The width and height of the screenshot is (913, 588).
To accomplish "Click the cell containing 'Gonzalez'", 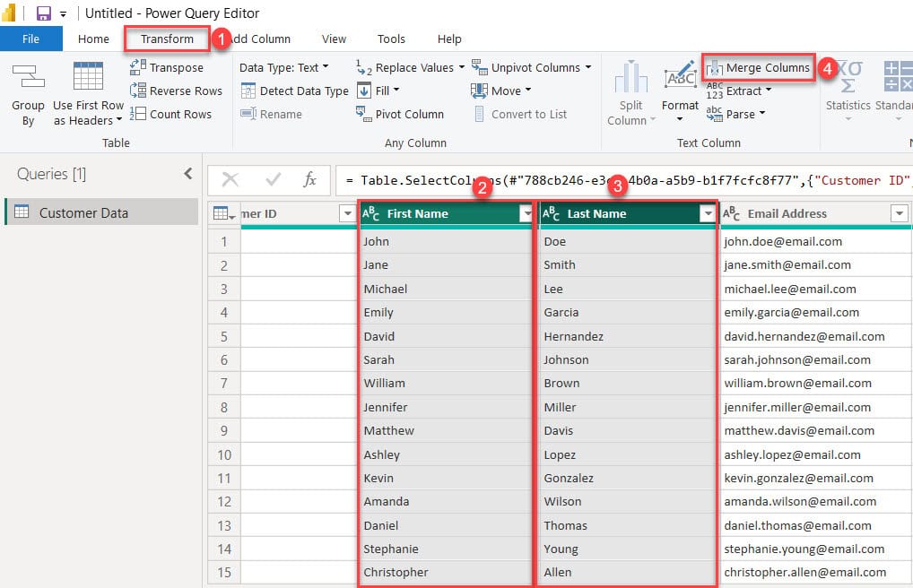I will (x=627, y=478).
